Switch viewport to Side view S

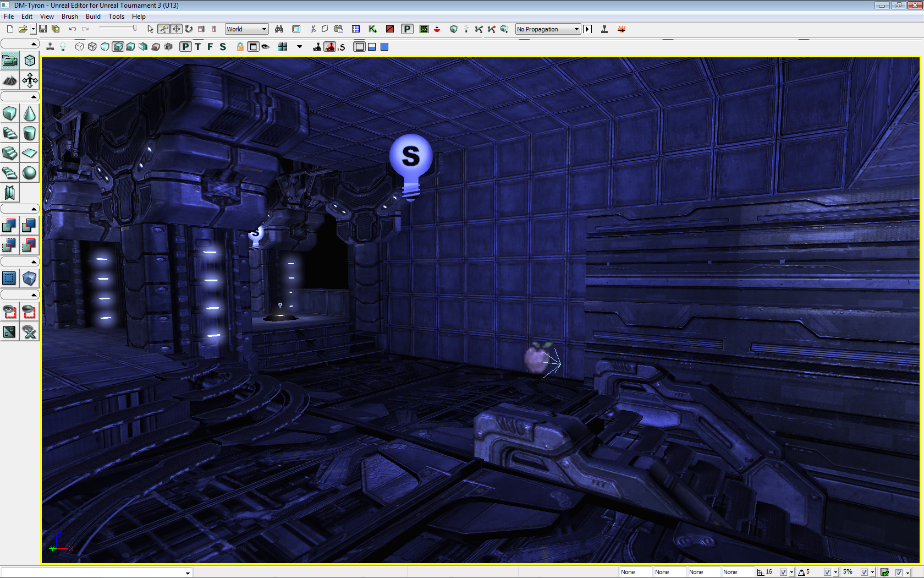[223, 47]
